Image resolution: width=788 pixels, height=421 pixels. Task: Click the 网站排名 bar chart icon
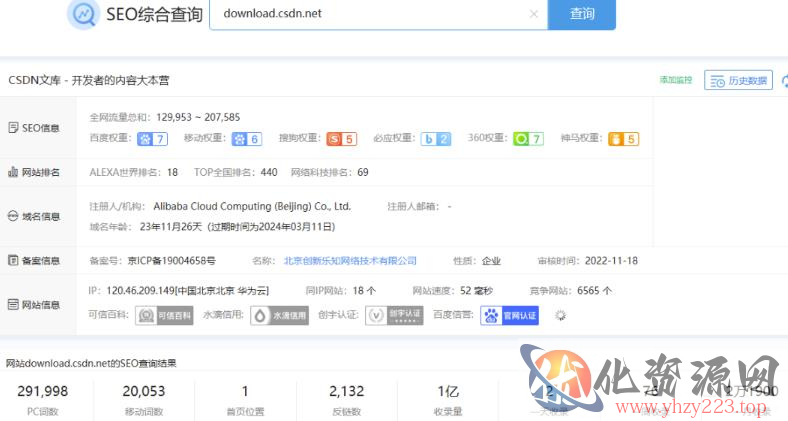[x=13, y=172]
